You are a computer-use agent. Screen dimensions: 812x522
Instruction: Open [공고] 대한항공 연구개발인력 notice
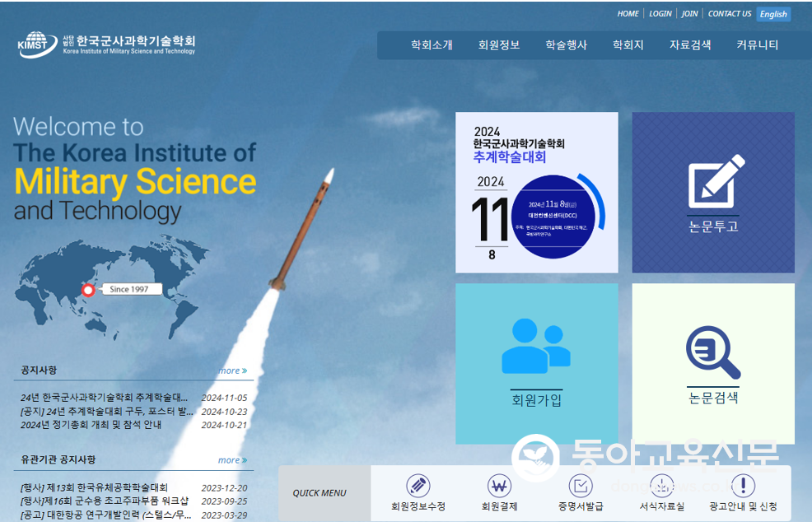(x=105, y=515)
